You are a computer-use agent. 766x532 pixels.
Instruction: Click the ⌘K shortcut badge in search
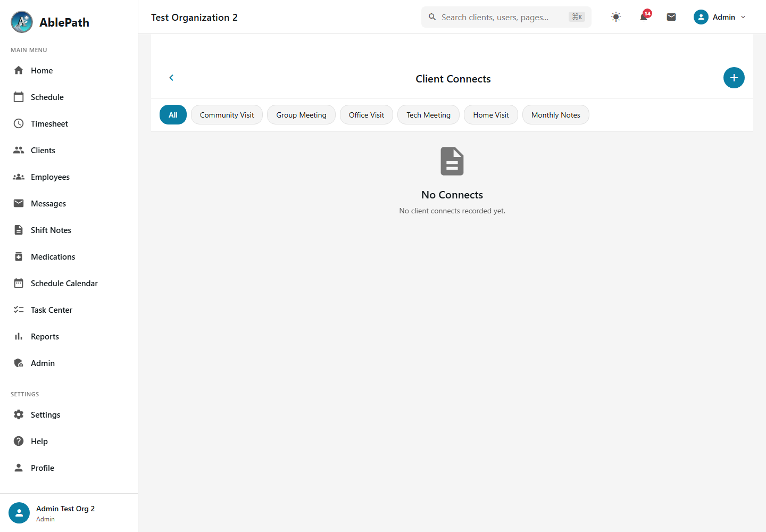(x=577, y=17)
